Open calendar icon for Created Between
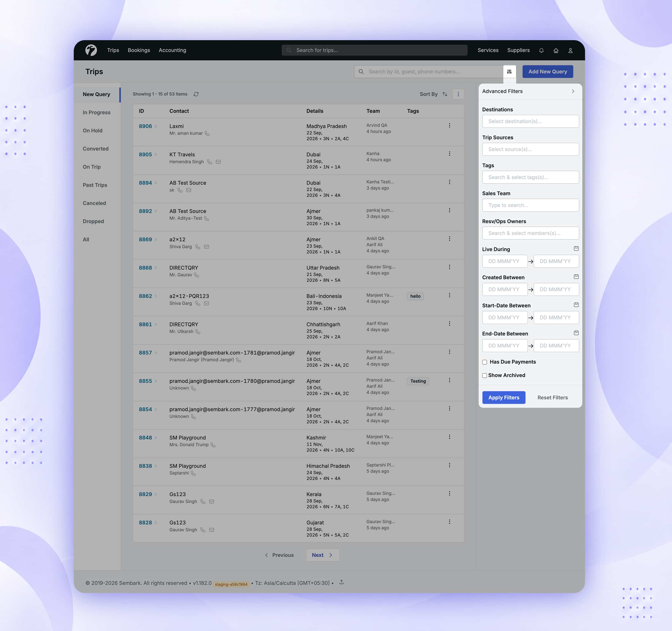The image size is (672, 631). (x=576, y=277)
